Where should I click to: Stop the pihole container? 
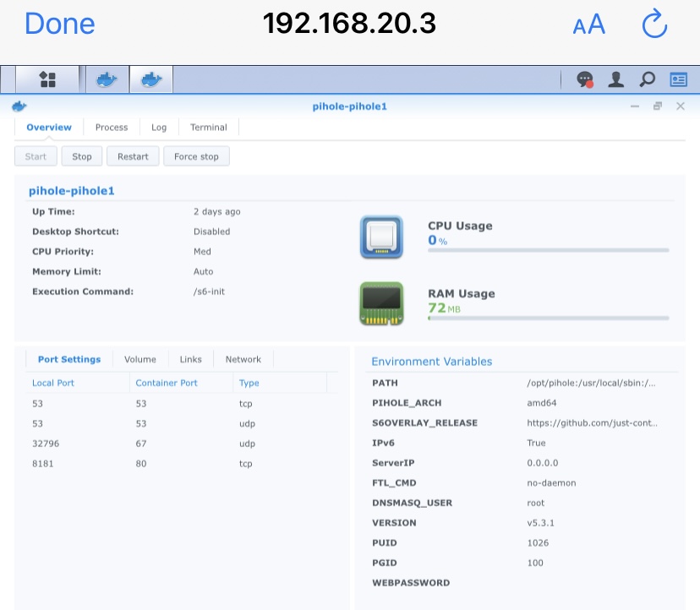(82, 156)
